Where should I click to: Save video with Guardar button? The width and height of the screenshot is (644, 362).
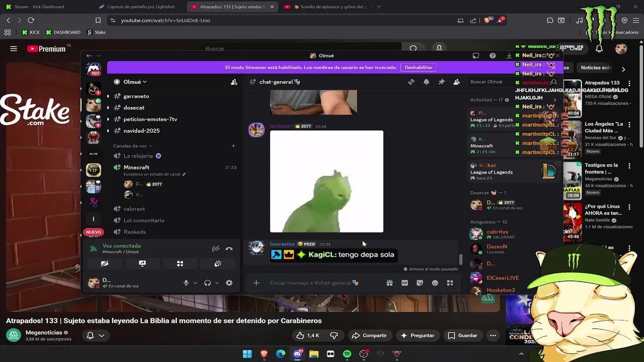tap(462, 335)
